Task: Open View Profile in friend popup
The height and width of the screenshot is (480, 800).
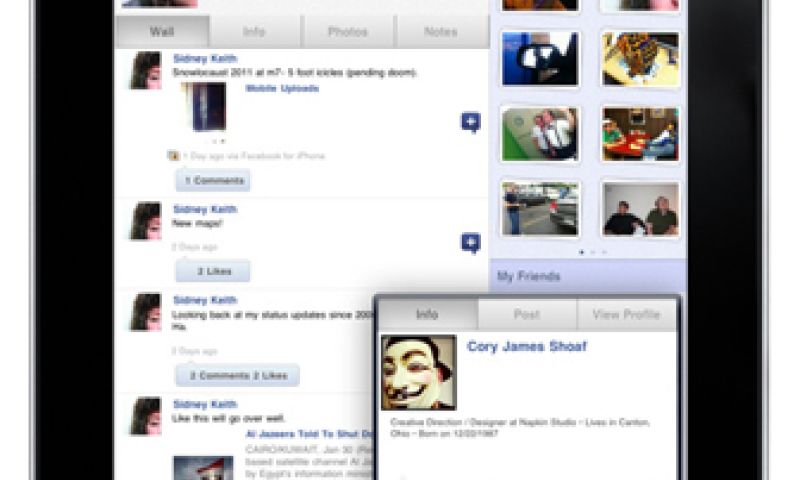Action: (x=626, y=314)
